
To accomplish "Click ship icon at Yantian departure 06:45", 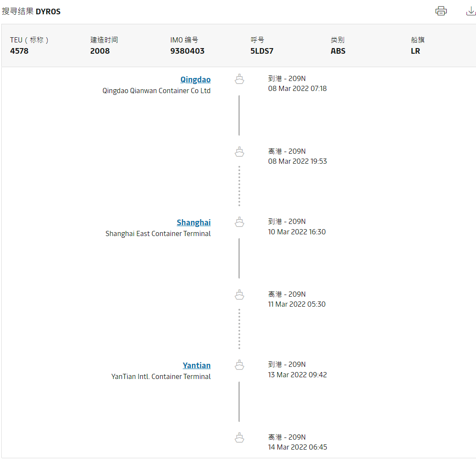I will pos(239,437).
